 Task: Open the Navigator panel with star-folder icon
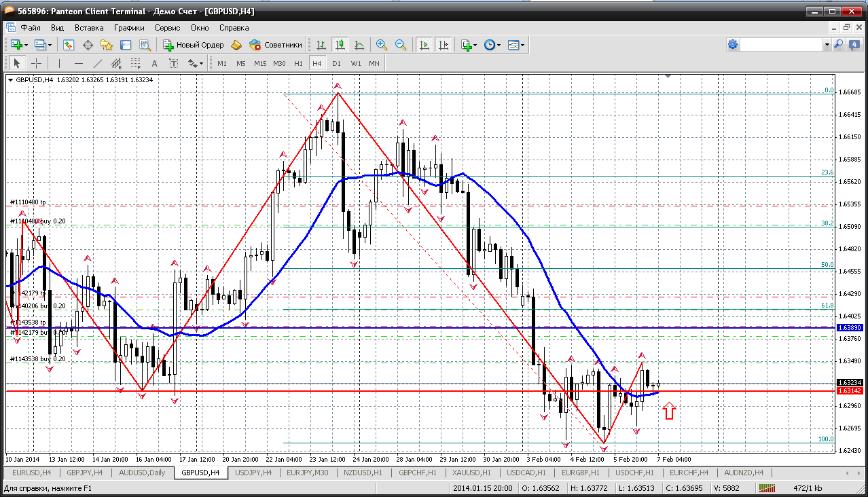pyautogui.click(x=107, y=45)
